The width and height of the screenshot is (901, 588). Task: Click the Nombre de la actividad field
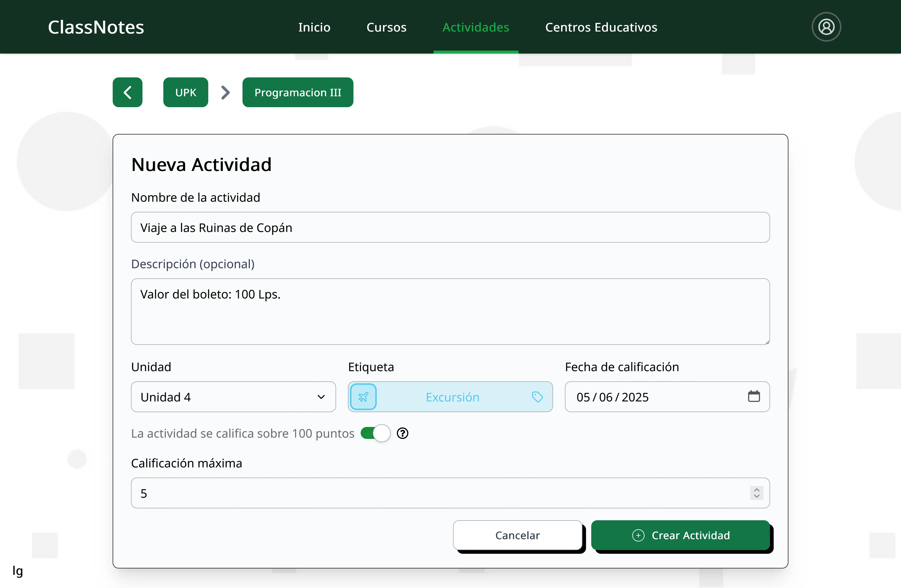pos(450,228)
